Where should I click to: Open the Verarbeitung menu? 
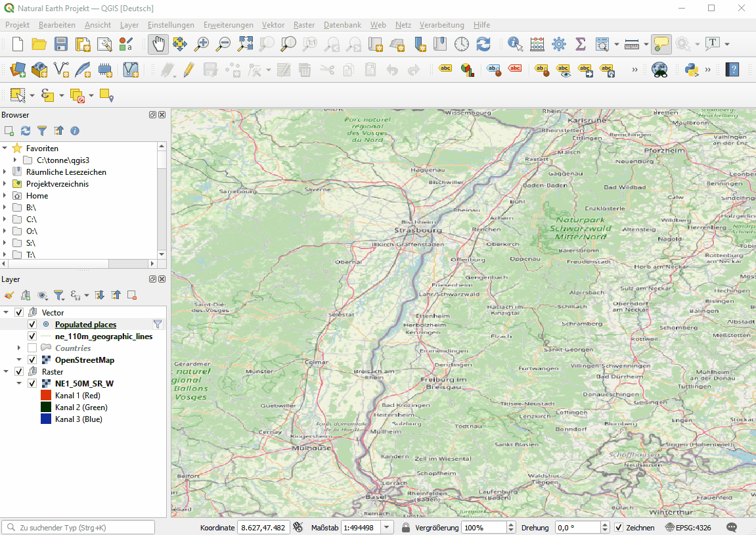click(441, 25)
